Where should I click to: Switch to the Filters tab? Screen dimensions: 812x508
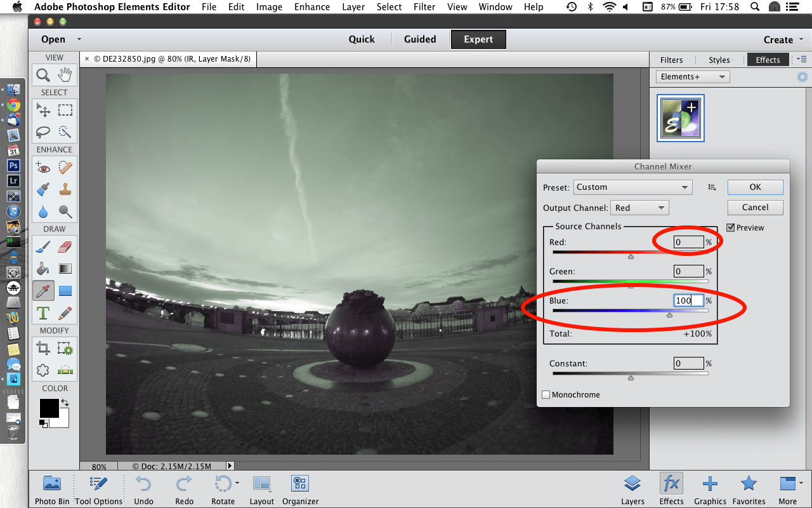671,60
